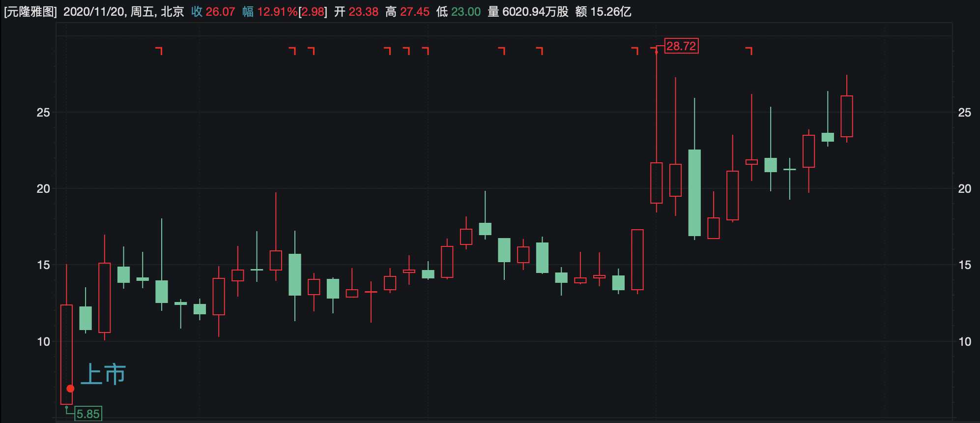Click the left axis 10 label
The height and width of the screenshot is (423, 980).
(43, 342)
